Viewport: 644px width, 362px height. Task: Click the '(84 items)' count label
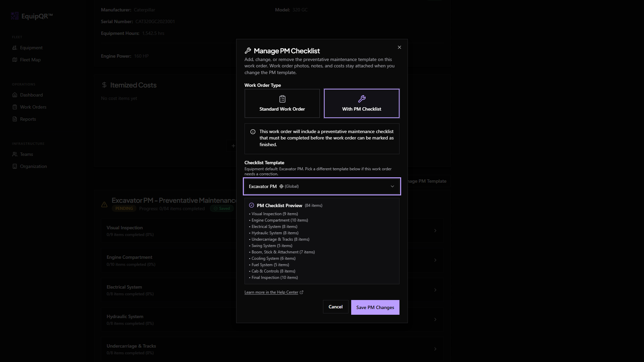tap(313, 205)
